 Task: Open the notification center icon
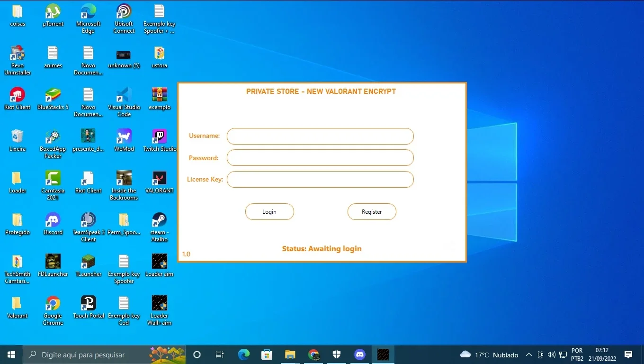tap(628, 355)
